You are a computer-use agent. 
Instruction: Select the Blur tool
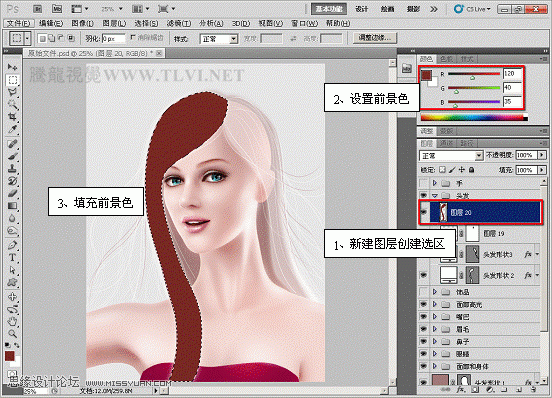coord(13,218)
